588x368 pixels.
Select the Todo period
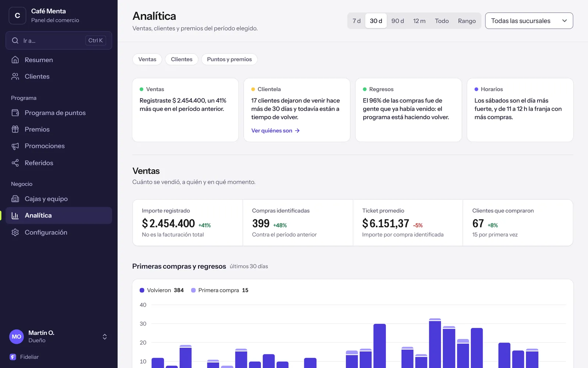442,21
